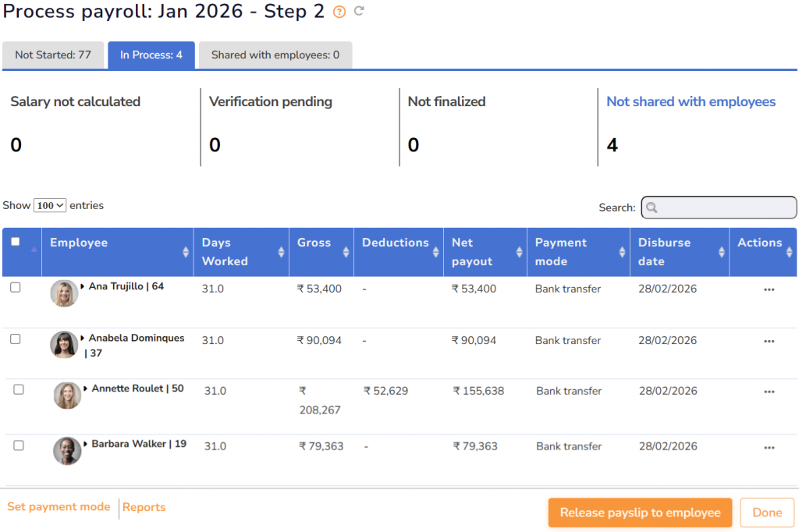Expand Anabela Dominques row arrow

click(83, 338)
